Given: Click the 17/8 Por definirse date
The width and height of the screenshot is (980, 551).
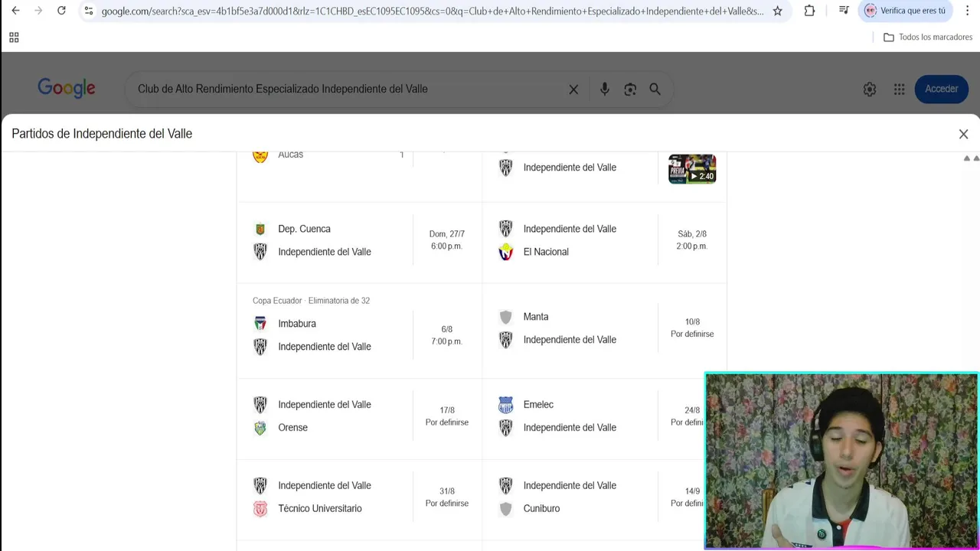Looking at the screenshot, I should (x=447, y=416).
